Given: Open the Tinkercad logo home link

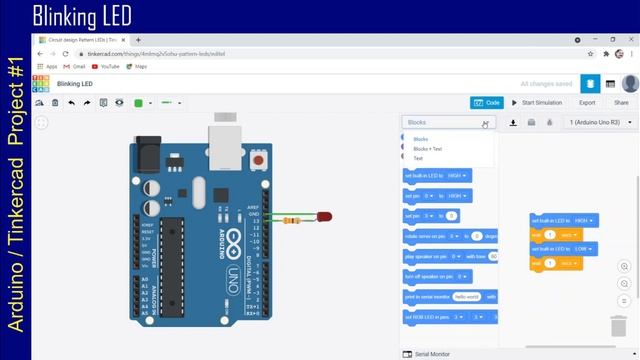Looking at the screenshot, I should click(x=41, y=84).
